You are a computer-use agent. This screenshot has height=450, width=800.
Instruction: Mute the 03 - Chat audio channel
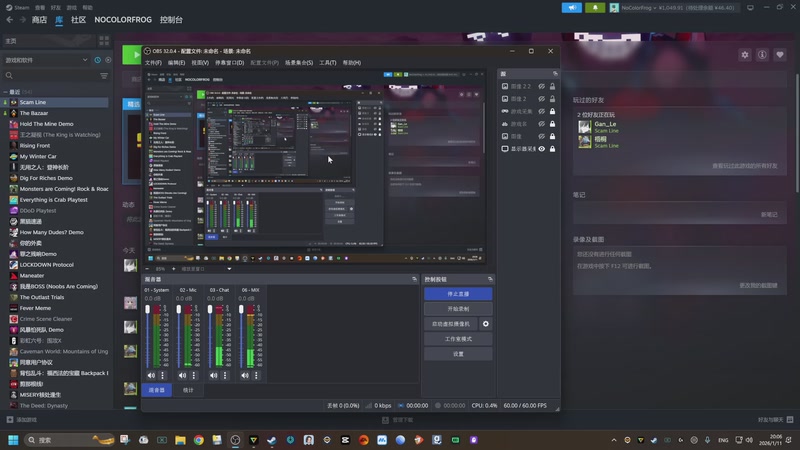point(213,376)
